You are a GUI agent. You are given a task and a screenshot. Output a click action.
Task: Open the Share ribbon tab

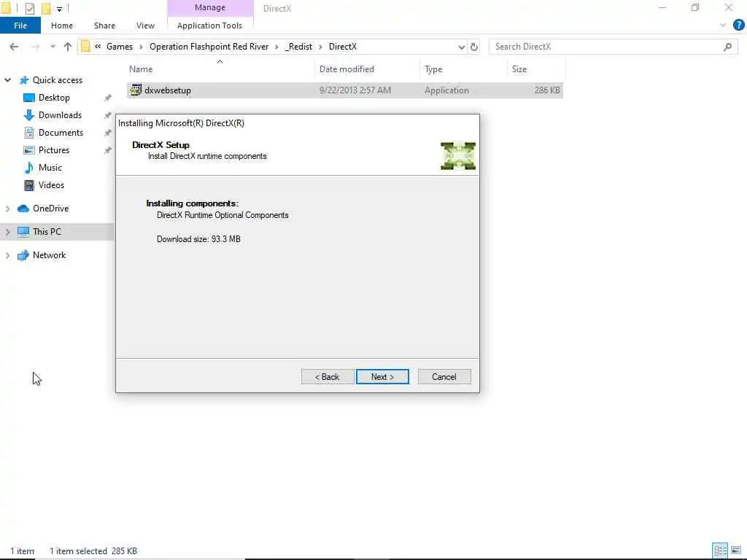pos(104,26)
